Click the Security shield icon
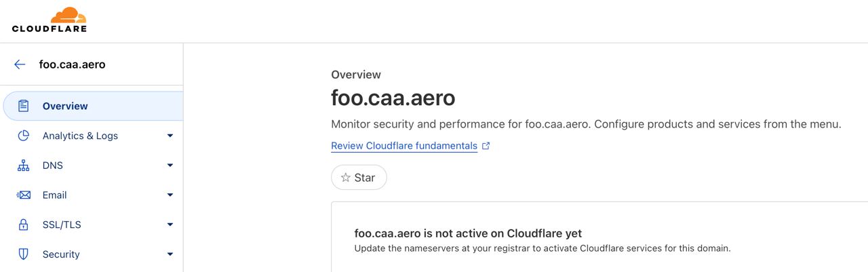The height and width of the screenshot is (272, 868). click(24, 254)
